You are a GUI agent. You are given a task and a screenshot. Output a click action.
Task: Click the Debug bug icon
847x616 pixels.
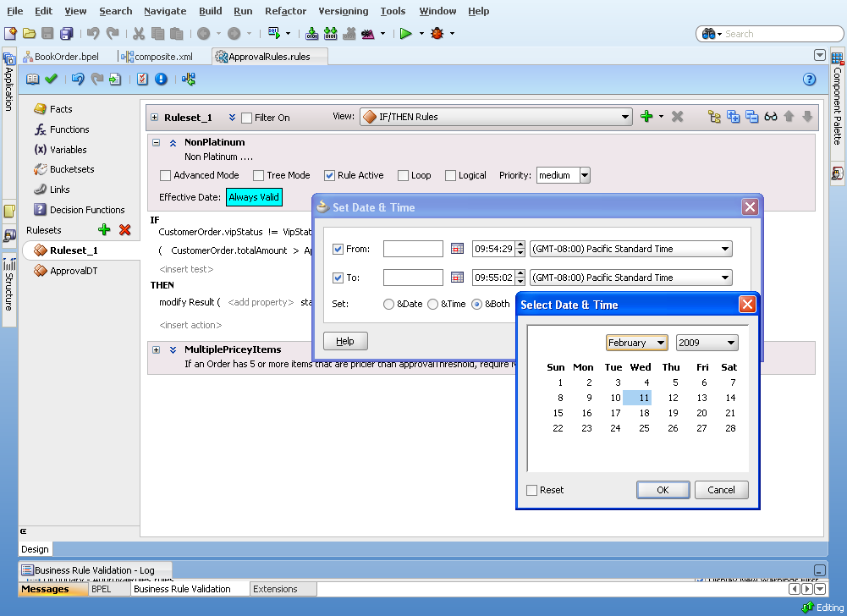(x=437, y=34)
